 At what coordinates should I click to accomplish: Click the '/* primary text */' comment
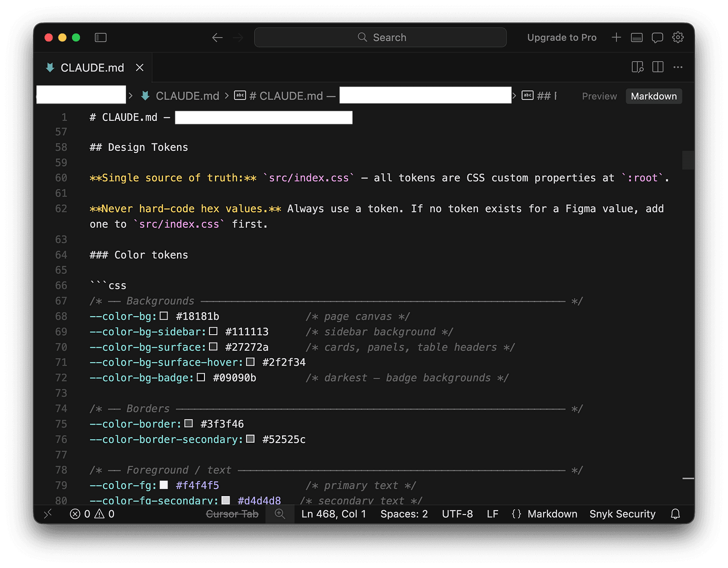pyautogui.click(x=361, y=486)
